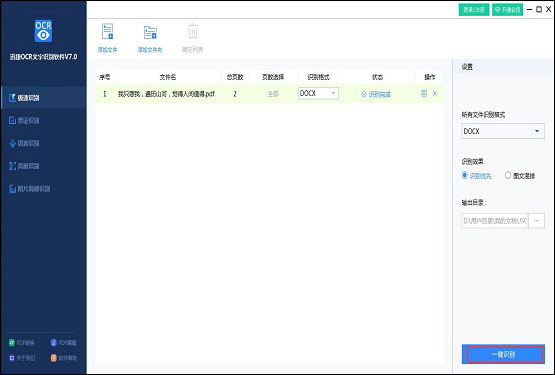Click the Clear List trash icon
The image size is (555, 375).
click(193, 31)
